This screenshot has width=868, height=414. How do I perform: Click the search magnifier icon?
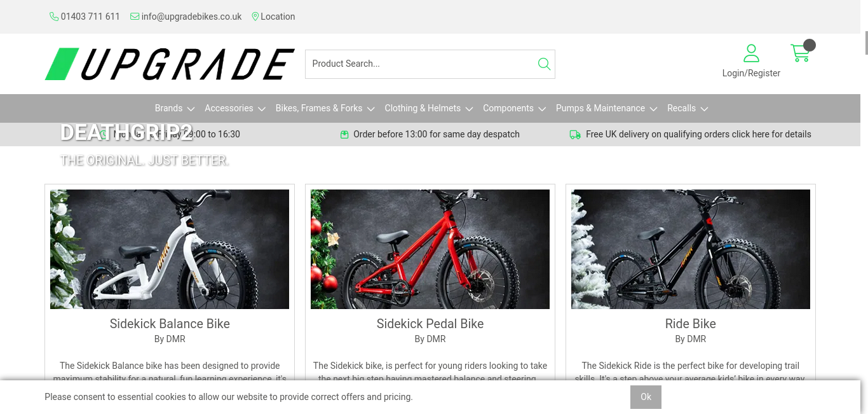tap(544, 64)
